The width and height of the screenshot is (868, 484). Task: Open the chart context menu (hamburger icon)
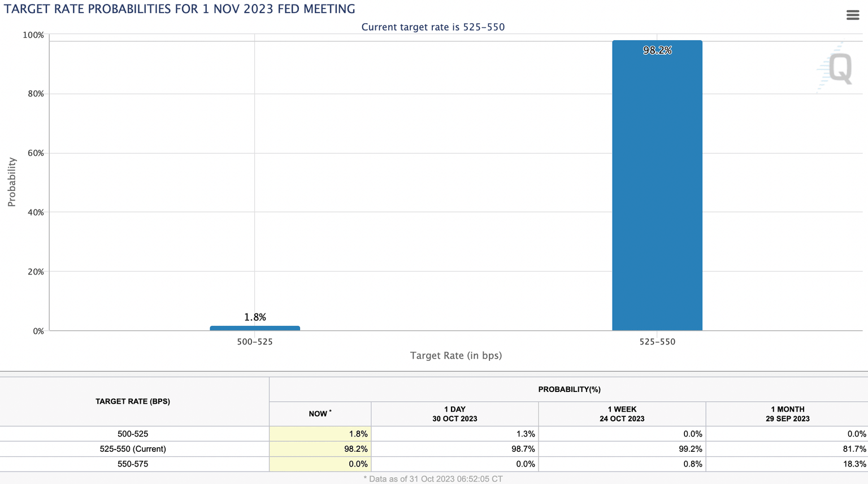853,15
